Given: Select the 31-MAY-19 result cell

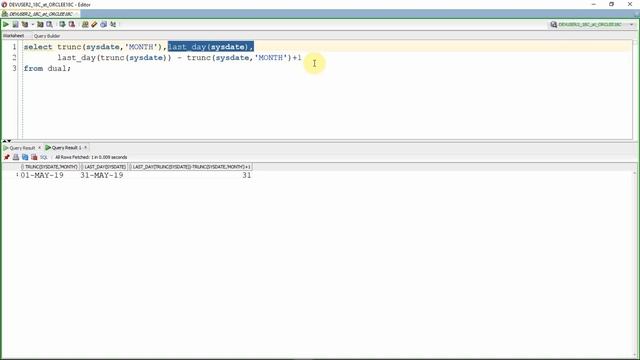Looking at the screenshot, I should [102, 176].
